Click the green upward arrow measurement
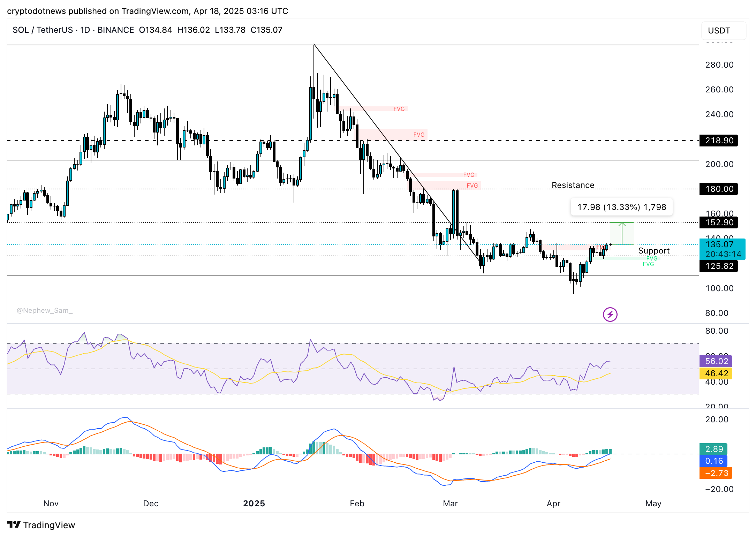Viewport: 756px width, 537px height. [622, 234]
